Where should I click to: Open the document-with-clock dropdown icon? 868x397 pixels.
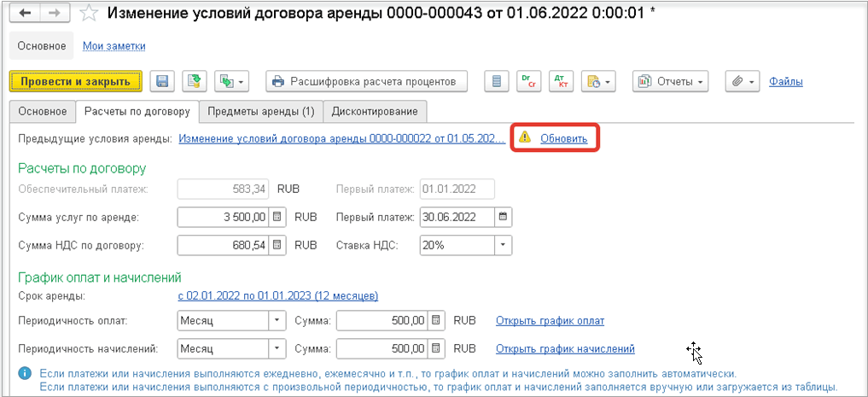pyautogui.click(x=598, y=82)
